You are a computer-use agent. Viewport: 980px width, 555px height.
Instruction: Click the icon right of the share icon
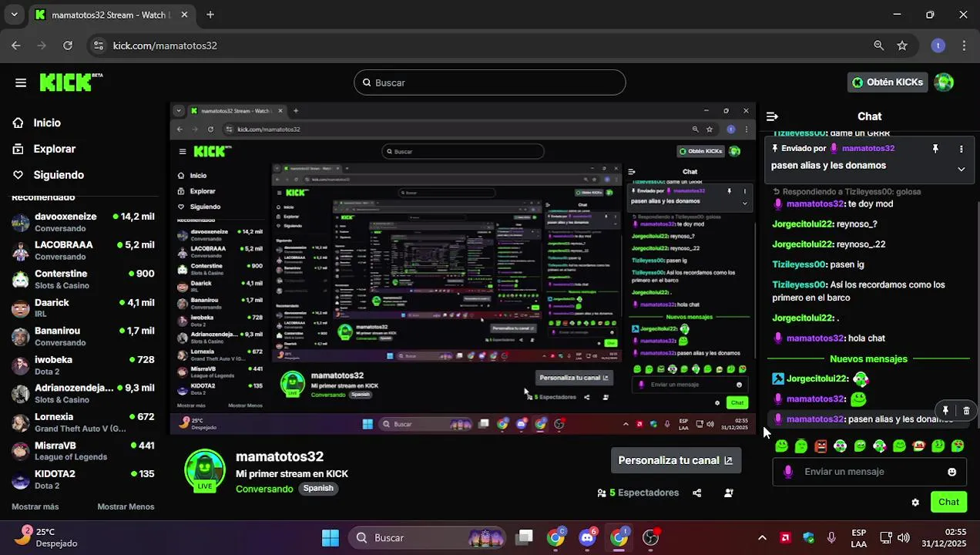[729, 493]
